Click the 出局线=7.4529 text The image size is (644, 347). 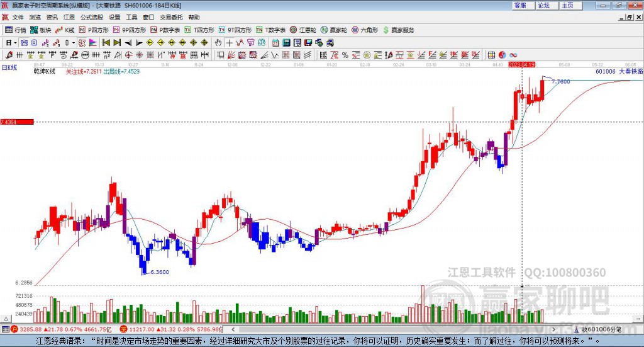click(121, 72)
